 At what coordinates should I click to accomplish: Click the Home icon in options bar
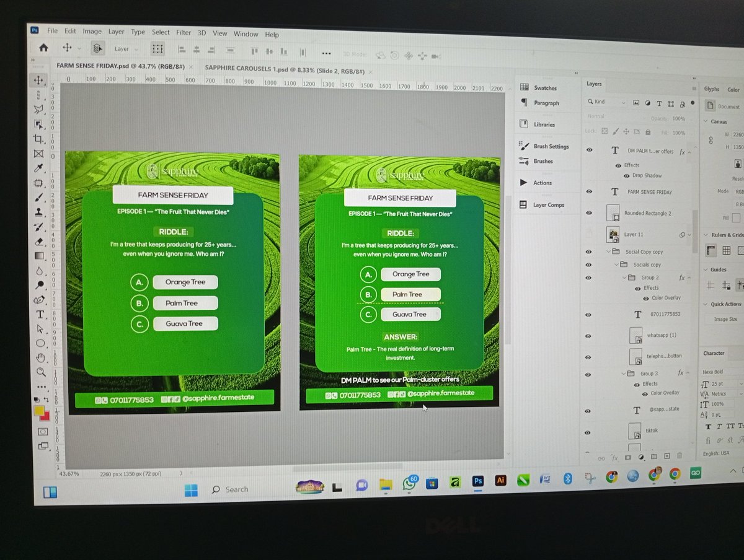point(43,47)
